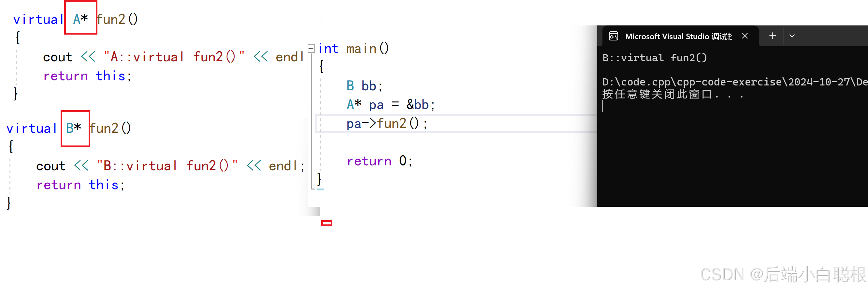
Task: Close the Microsoft Visual Studio console tab
Action: point(745,36)
